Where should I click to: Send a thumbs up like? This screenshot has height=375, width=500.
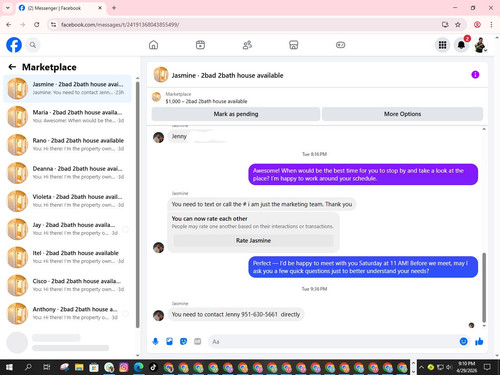click(x=479, y=341)
